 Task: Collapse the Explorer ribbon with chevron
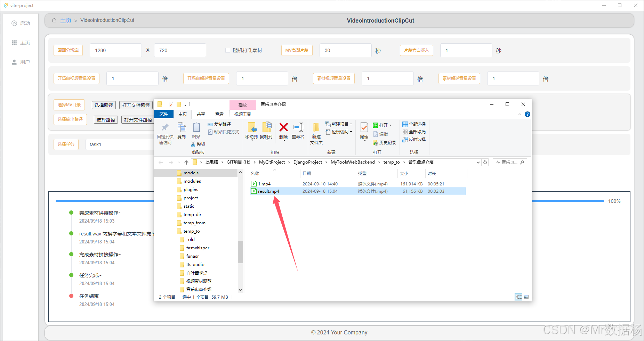click(x=520, y=114)
